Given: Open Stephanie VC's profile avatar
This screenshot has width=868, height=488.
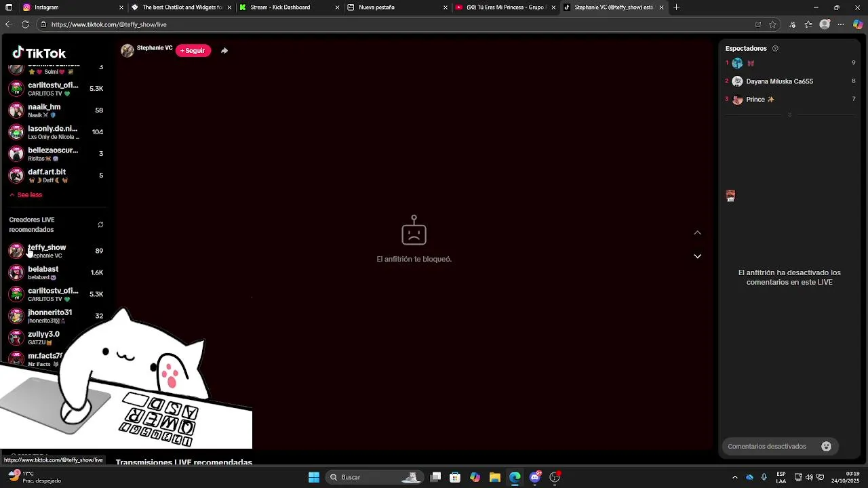Looking at the screenshot, I should coord(127,51).
